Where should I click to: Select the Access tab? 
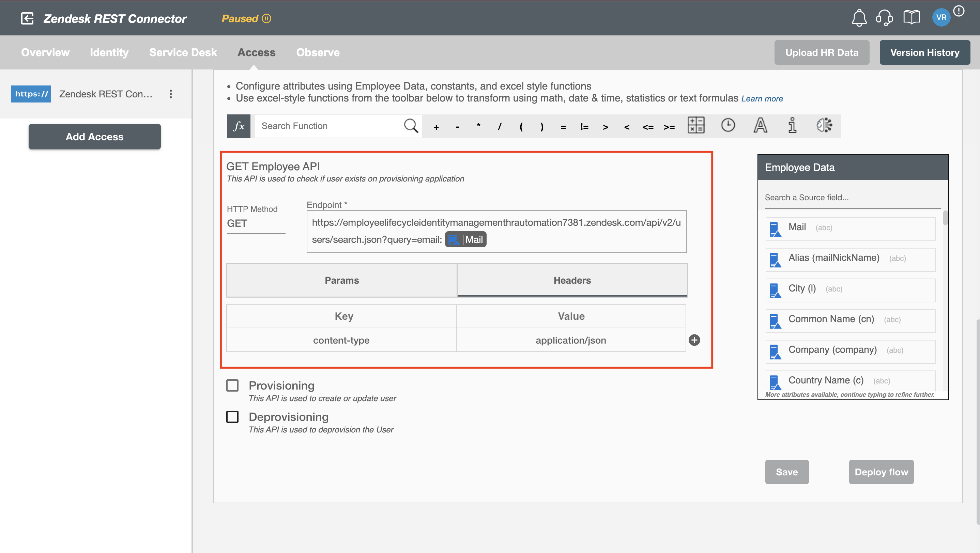tap(256, 52)
